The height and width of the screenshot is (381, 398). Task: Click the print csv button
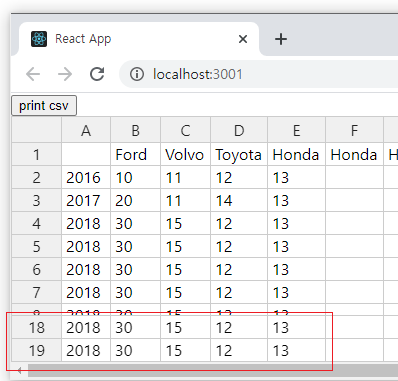[x=44, y=106]
